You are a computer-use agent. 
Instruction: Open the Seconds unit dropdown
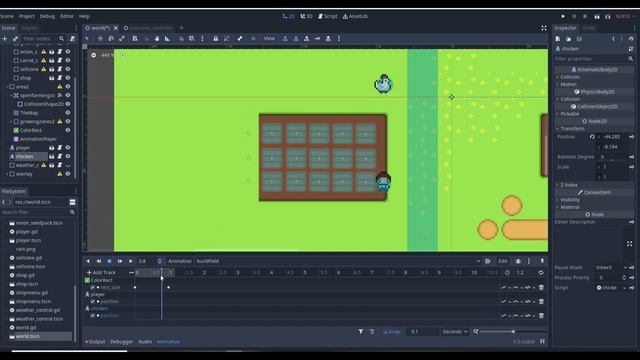tap(455, 331)
